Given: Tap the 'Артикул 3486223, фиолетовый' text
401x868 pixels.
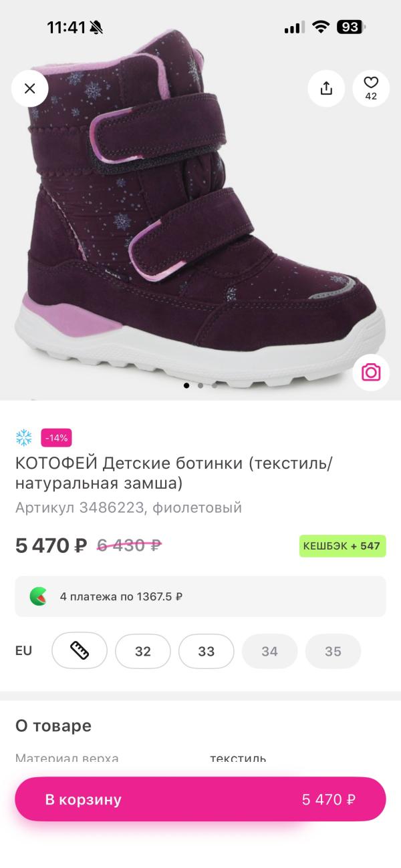Looking at the screenshot, I should coord(128,507).
